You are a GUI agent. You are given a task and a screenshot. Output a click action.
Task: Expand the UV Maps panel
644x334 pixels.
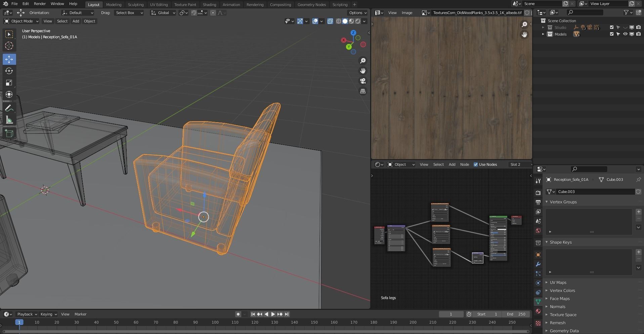pyautogui.click(x=558, y=283)
